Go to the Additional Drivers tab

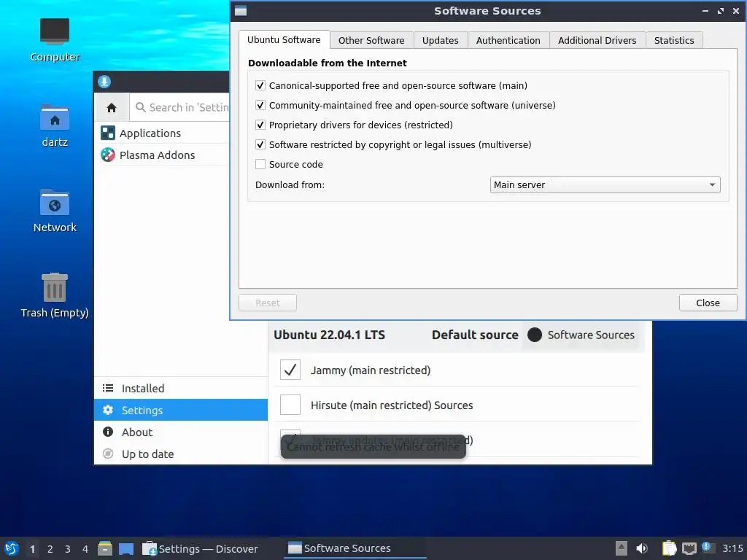pyautogui.click(x=597, y=41)
